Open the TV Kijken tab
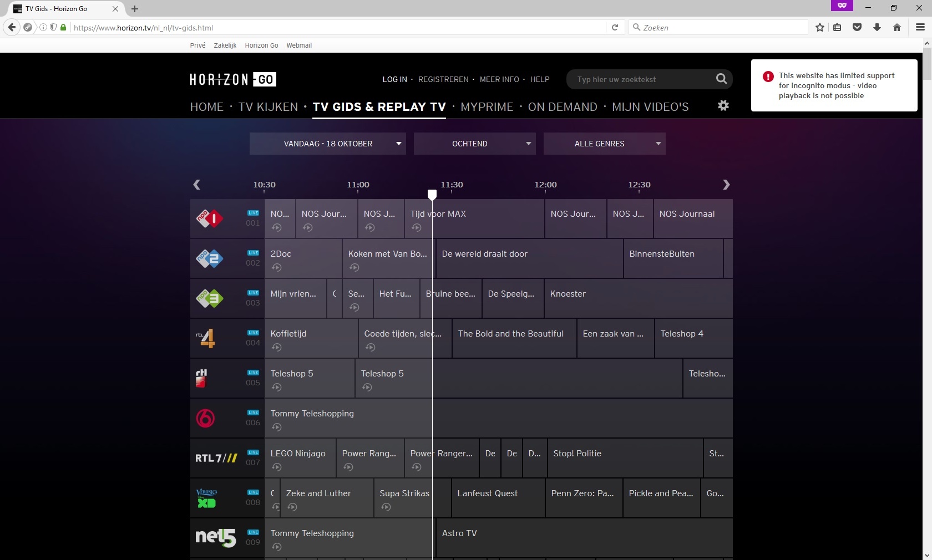 (269, 107)
